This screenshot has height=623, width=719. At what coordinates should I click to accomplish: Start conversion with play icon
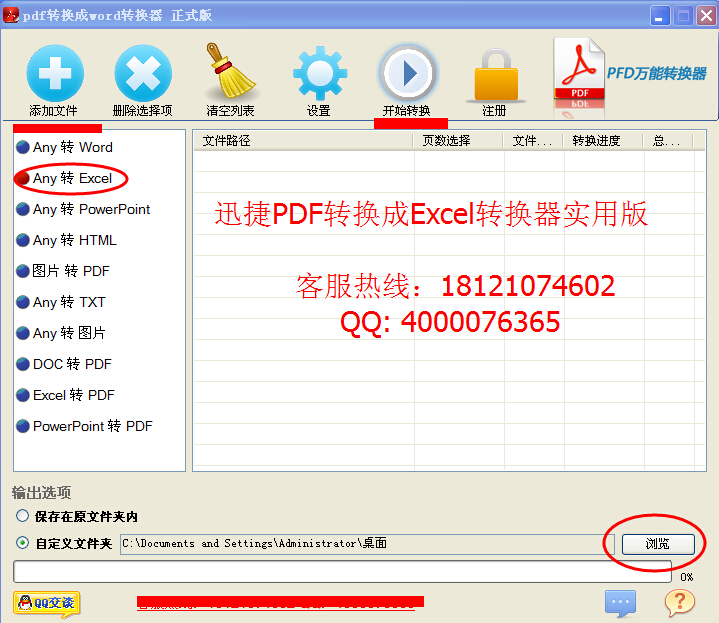(407, 73)
